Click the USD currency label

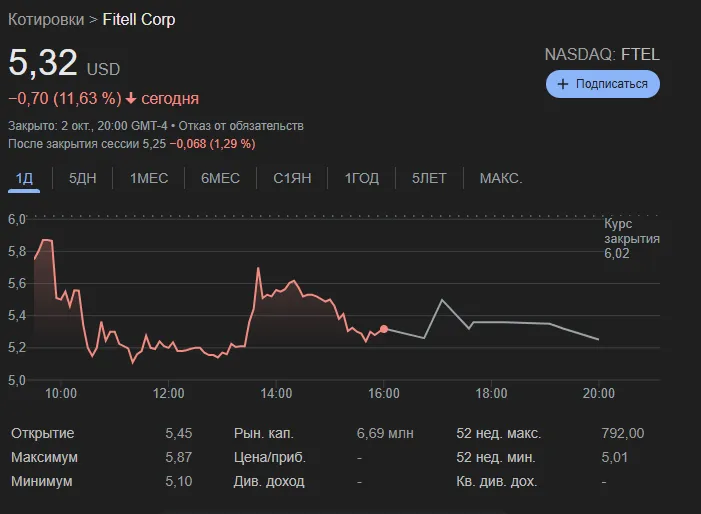pyautogui.click(x=103, y=69)
